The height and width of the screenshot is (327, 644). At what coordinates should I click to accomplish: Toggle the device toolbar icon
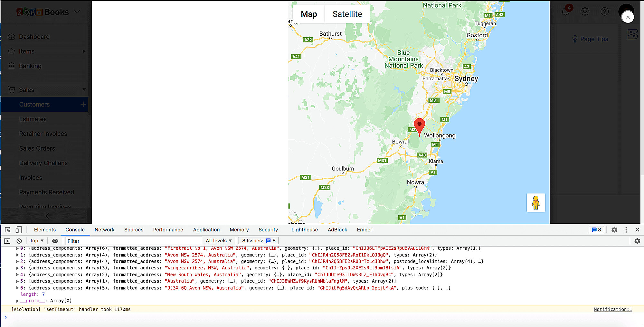19,230
